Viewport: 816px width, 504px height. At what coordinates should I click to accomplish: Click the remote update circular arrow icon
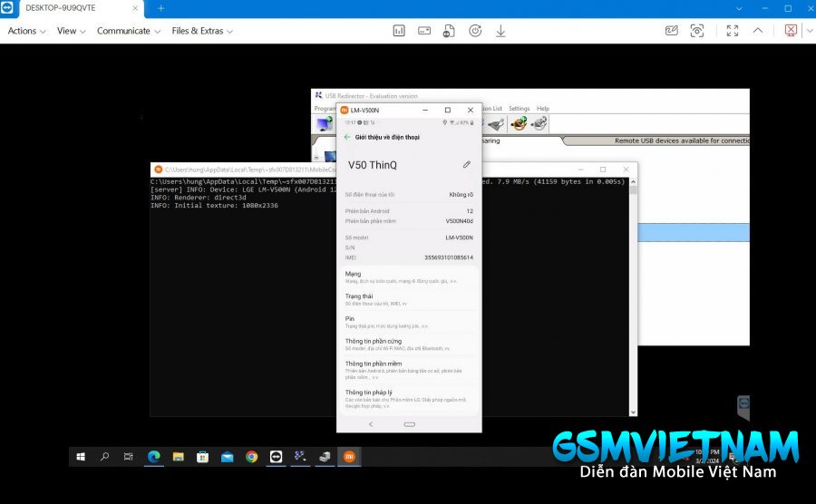click(475, 31)
